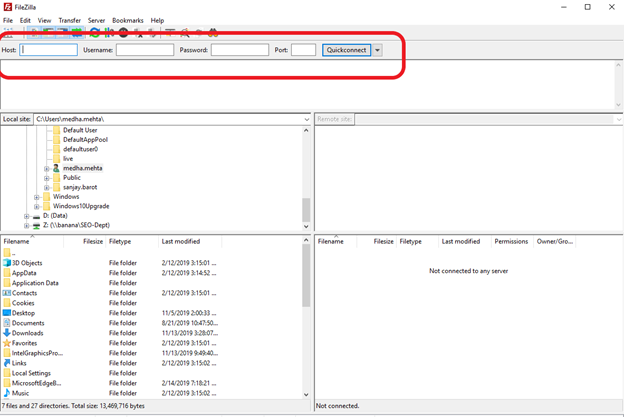Sort local files by Filesize column
The image size is (624, 417).
[x=85, y=242]
